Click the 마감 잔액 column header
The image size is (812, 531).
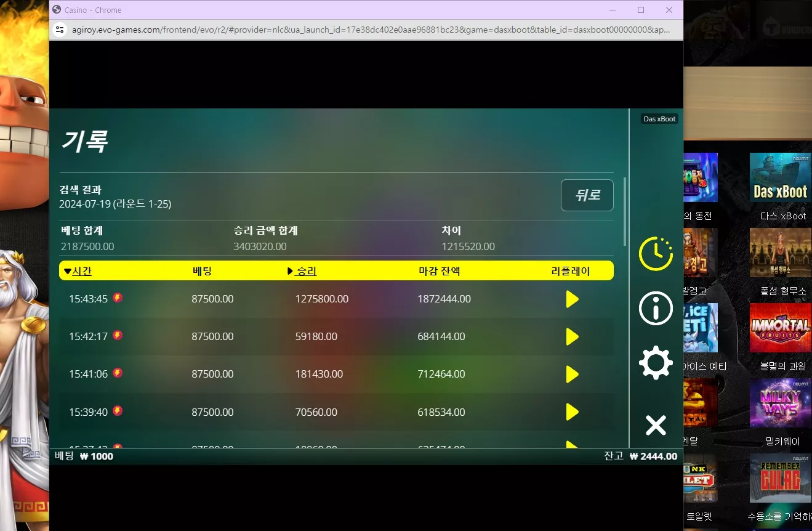coord(440,271)
